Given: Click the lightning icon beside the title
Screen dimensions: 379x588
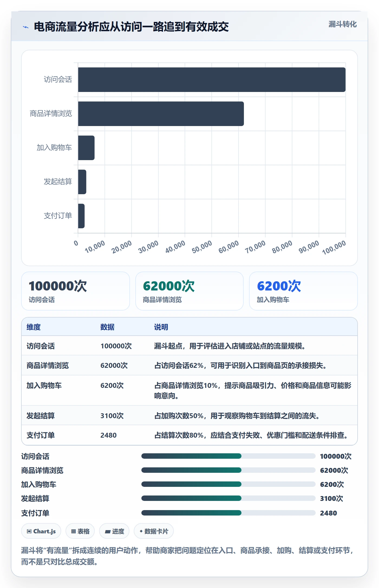Looking at the screenshot, I should [x=26, y=27].
